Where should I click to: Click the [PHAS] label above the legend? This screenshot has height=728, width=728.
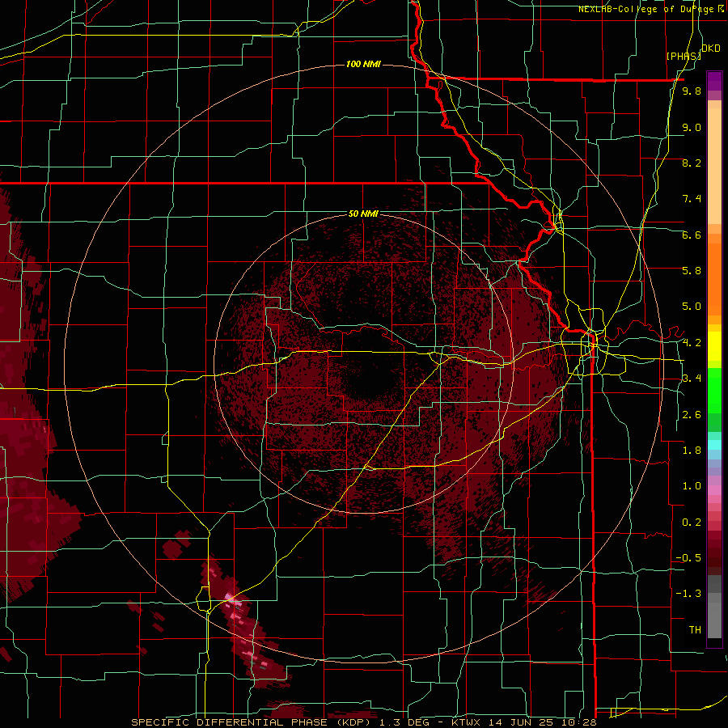coord(684,56)
